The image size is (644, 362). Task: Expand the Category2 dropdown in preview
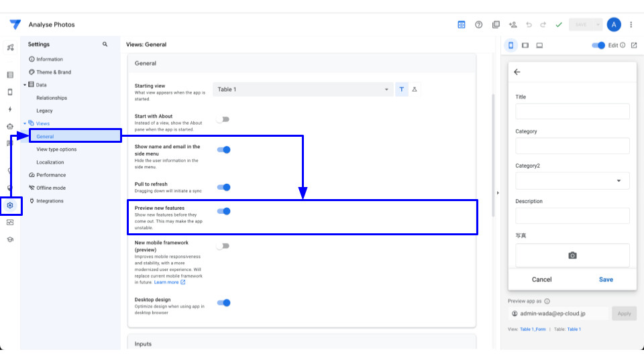tap(572, 181)
